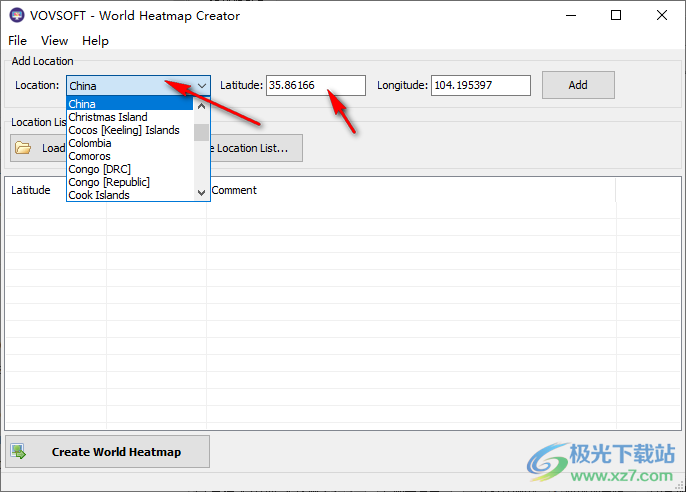Click the dropdown scrollbar thumb
Image resolution: width=686 pixels, height=492 pixels.
[x=201, y=133]
